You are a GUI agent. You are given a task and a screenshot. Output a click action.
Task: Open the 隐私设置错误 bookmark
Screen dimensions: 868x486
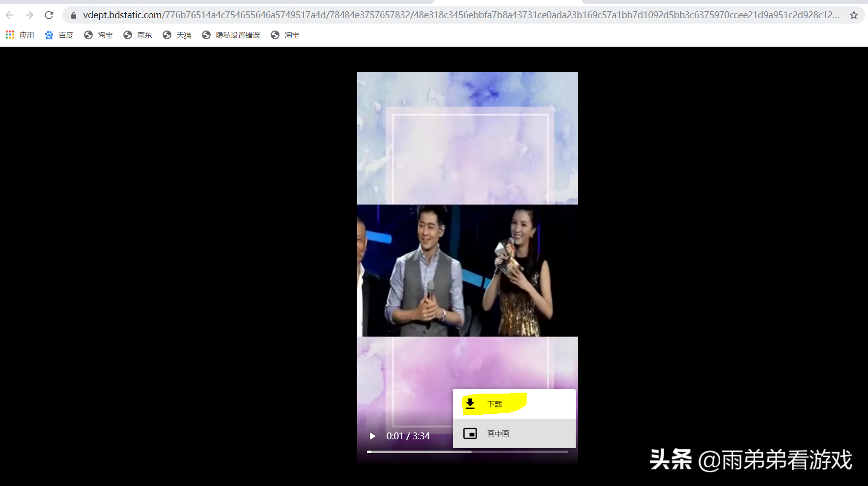(231, 35)
